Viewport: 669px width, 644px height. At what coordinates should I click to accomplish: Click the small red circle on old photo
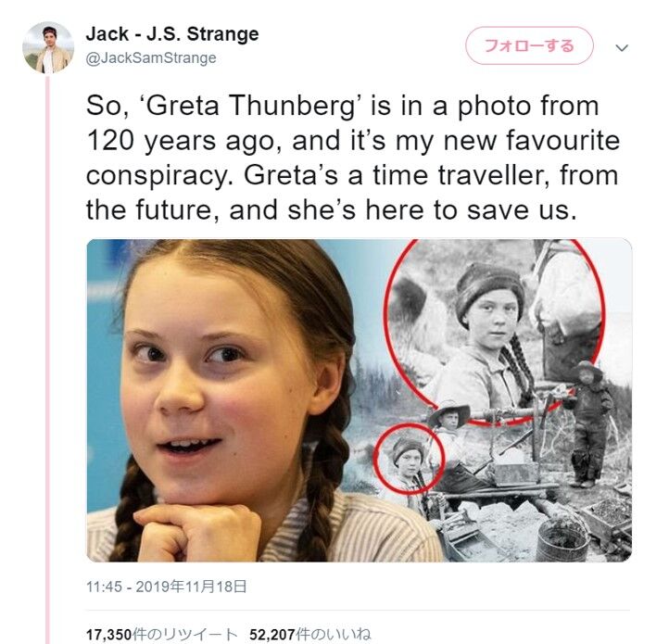410,459
